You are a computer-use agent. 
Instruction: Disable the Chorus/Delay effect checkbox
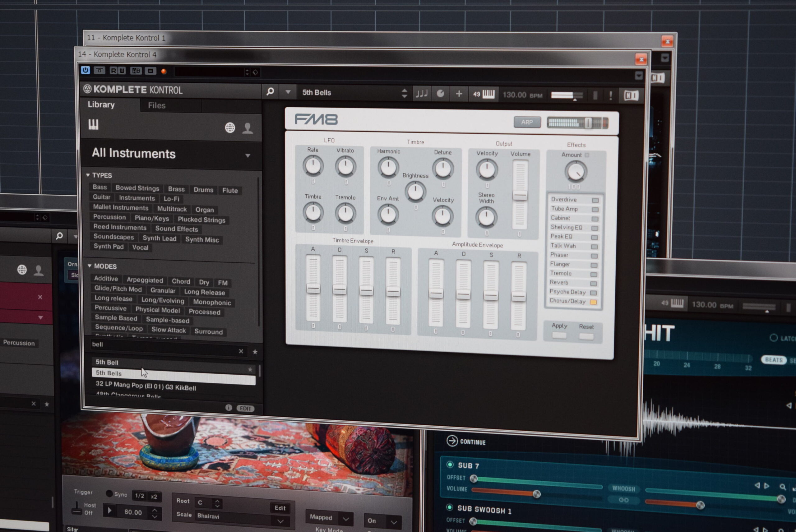(594, 302)
